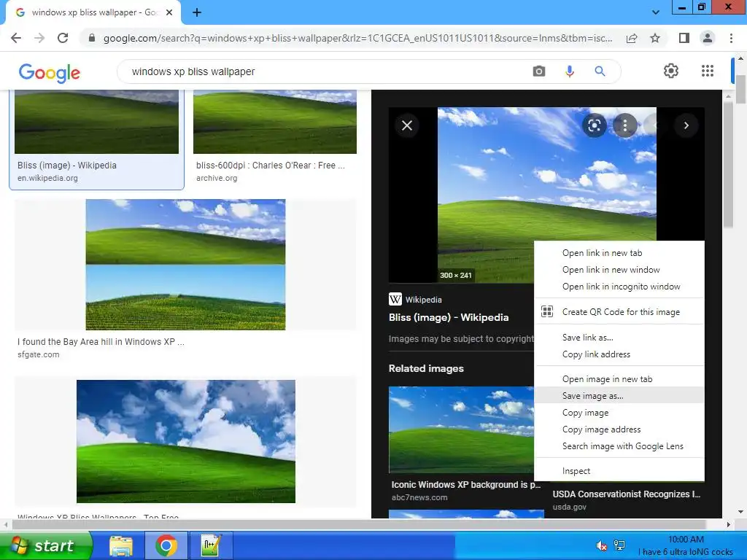Click the archive.org source text
747x560 pixels.
pos(217,178)
